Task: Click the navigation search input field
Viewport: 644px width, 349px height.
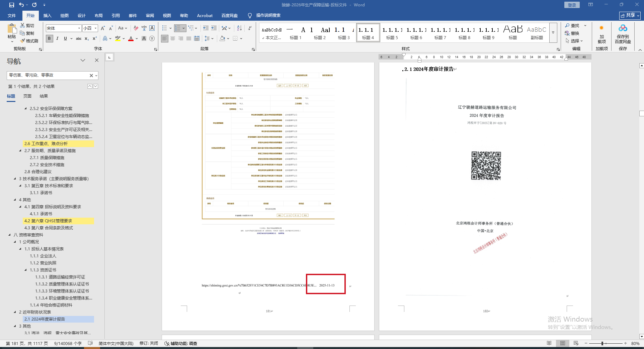Action: coord(48,76)
